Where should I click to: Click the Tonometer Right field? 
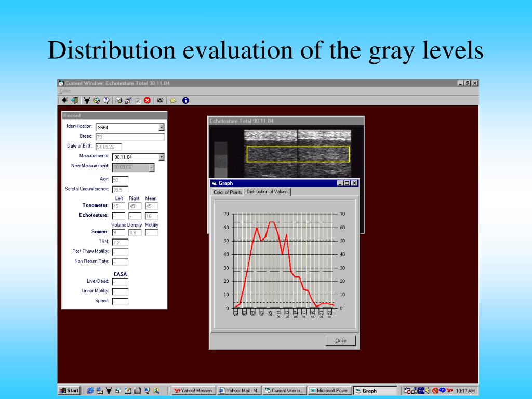click(x=135, y=206)
